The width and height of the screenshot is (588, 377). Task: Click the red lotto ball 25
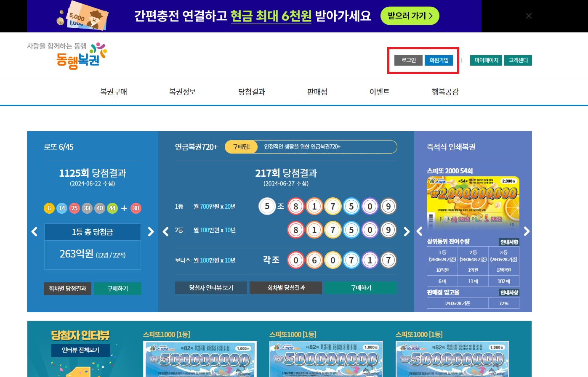(74, 208)
